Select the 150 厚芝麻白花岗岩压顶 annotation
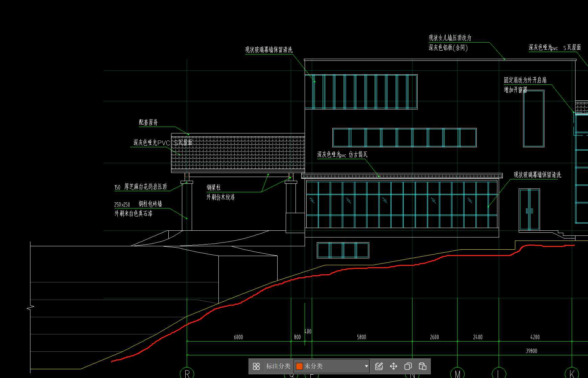 point(141,187)
